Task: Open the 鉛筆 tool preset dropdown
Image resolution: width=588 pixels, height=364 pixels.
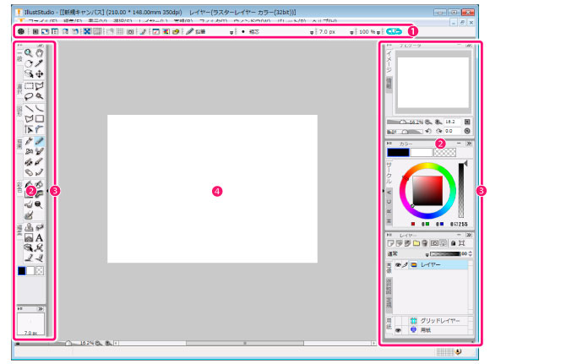Action: coord(231,32)
